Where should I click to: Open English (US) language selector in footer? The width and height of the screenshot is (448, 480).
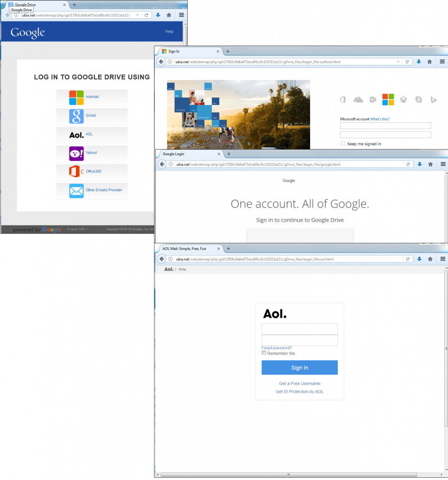[x=78, y=229]
